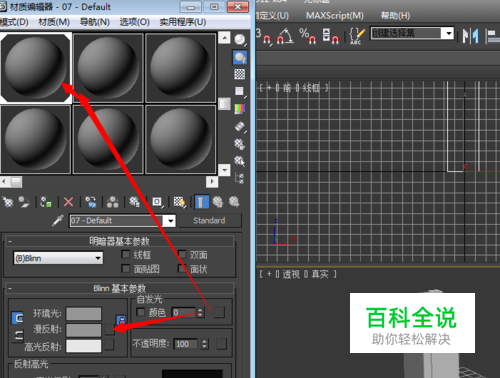Viewport: 500px width, 378px height.
Task: Click the Make Preview filmstrip icon
Action: [240, 126]
